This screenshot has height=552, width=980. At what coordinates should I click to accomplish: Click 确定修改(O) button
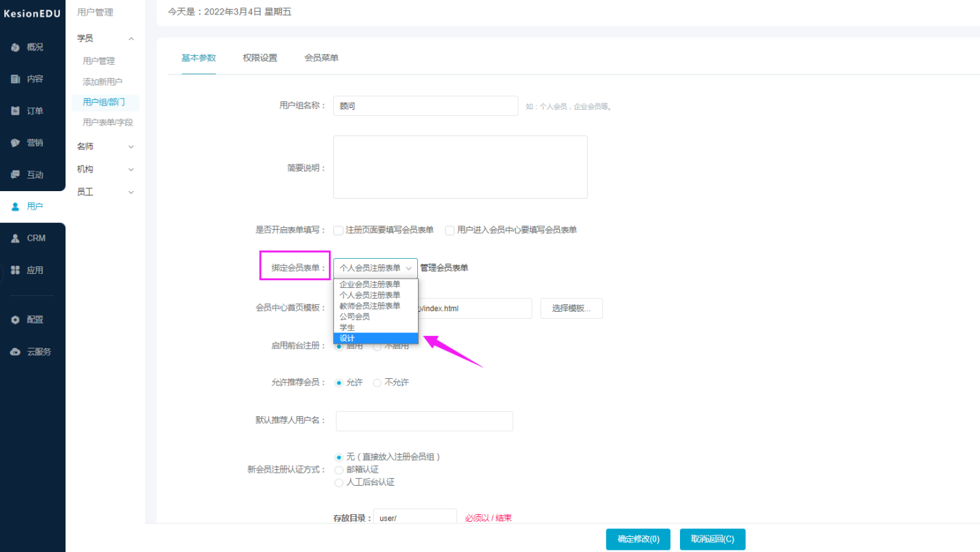[638, 539]
